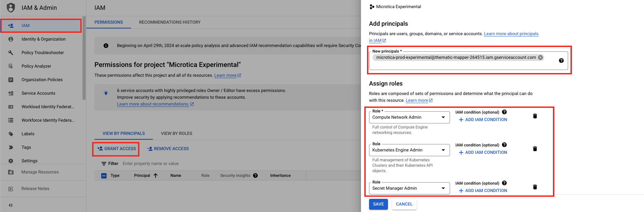Toggle the select-all checkbox in table header
Viewport: 644px width, 212px height.
pos(104,175)
